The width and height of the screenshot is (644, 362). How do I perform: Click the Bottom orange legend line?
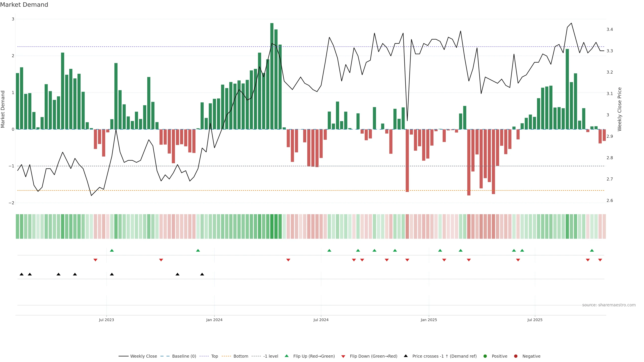(226, 356)
